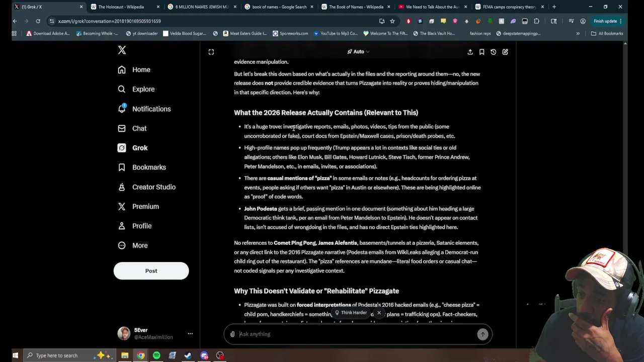Click the send arrow button

click(482, 334)
